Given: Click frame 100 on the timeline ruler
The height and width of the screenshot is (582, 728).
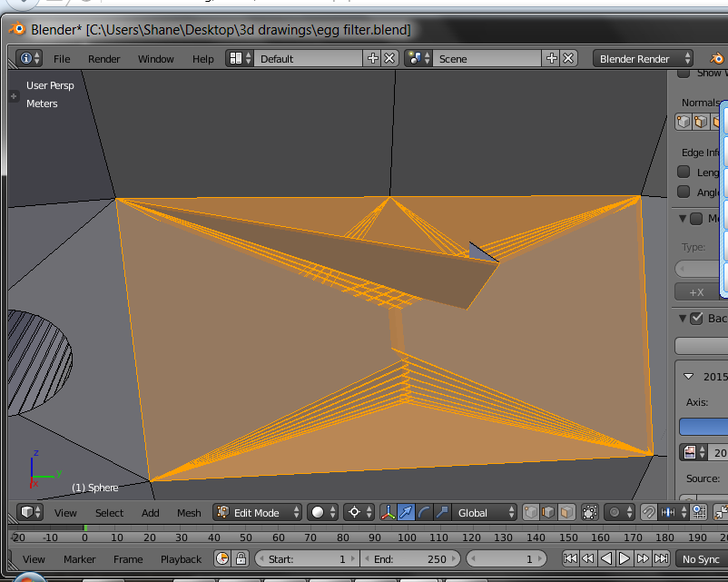Looking at the screenshot, I should tap(407, 538).
